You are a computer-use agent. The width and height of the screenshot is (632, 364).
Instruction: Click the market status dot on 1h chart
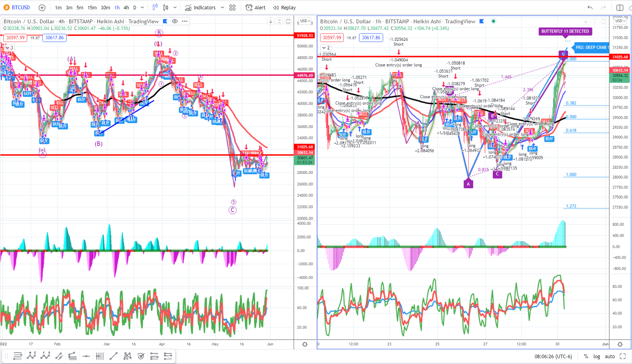point(494,21)
